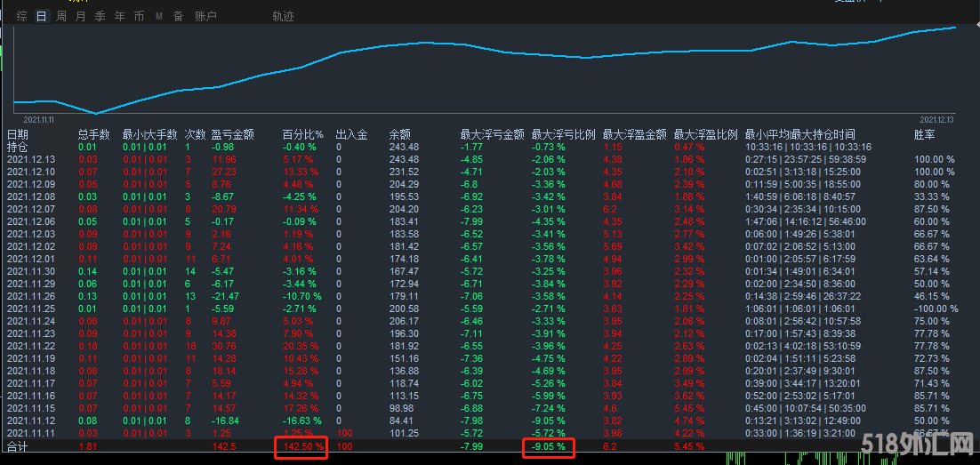Select the 日 daily period tab
980x465 pixels.
tap(41, 16)
